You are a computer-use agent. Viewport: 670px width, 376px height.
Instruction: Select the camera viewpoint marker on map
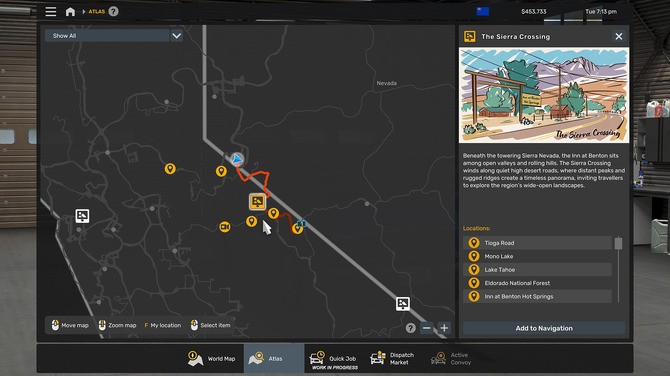pyautogui.click(x=225, y=226)
